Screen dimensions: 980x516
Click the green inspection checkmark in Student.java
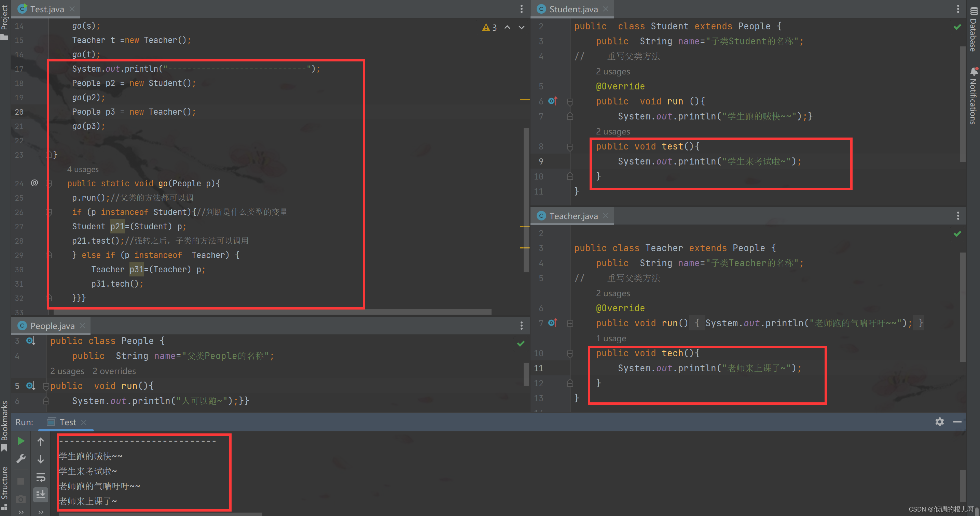(957, 27)
